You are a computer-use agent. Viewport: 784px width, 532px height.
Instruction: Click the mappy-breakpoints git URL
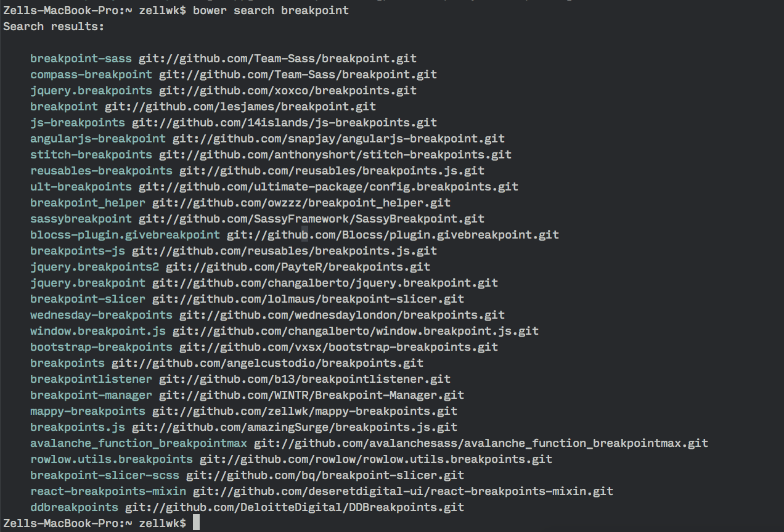[x=304, y=411]
